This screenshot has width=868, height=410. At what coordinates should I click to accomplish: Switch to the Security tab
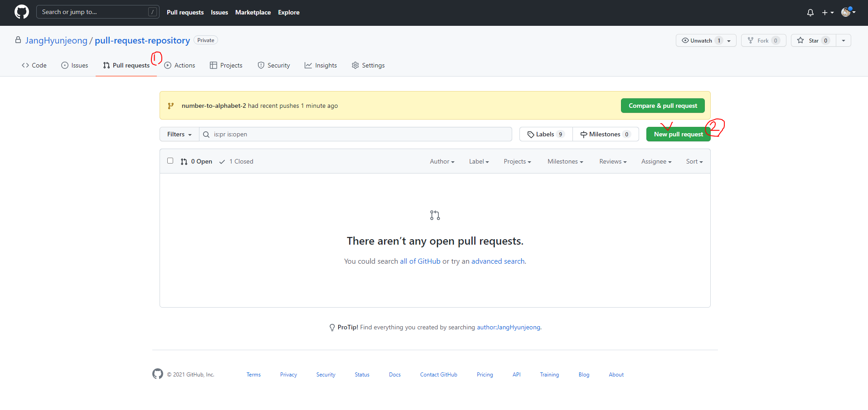coord(274,65)
